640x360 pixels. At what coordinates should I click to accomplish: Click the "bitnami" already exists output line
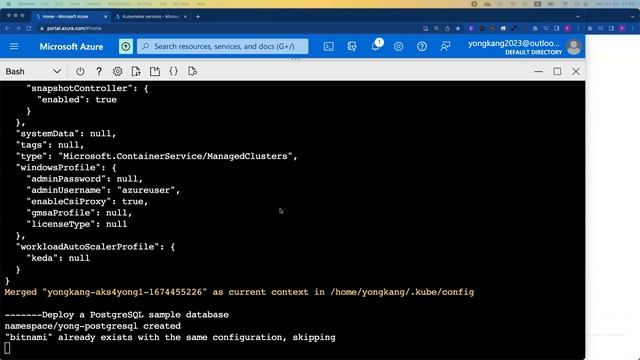coord(170,338)
